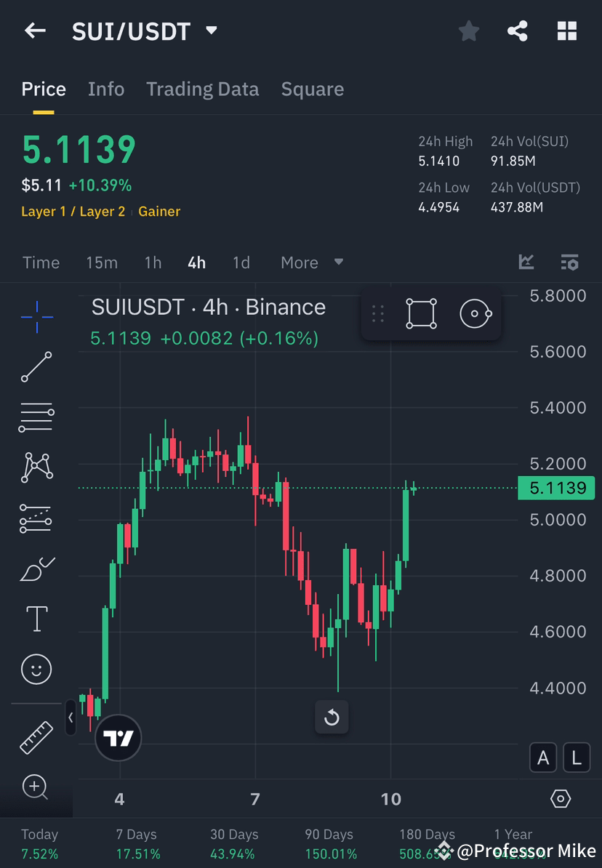The height and width of the screenshot is (868, 602).
Task: Select the trend line drawing tool
Action: click(x=36, y=367)
